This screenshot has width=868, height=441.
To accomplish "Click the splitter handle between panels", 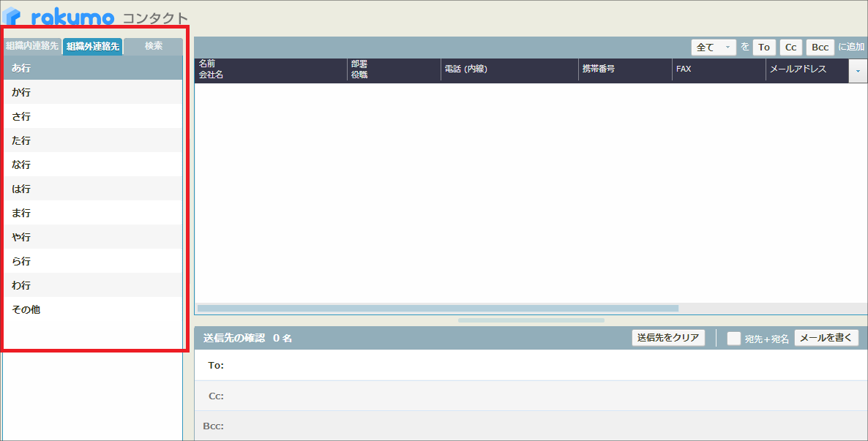I will click(x=531, y=320).
